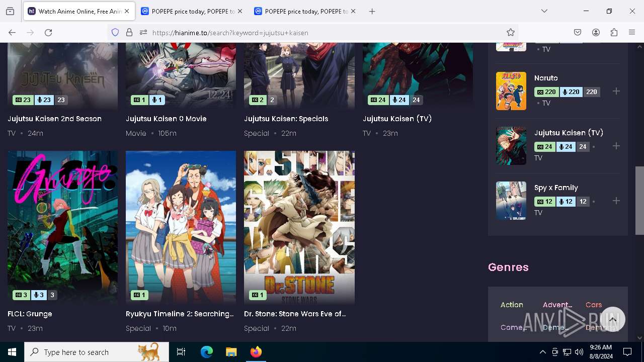Select the Watch Anime Online tab
The width and height of the screenshot is (644, 362).
78,11
